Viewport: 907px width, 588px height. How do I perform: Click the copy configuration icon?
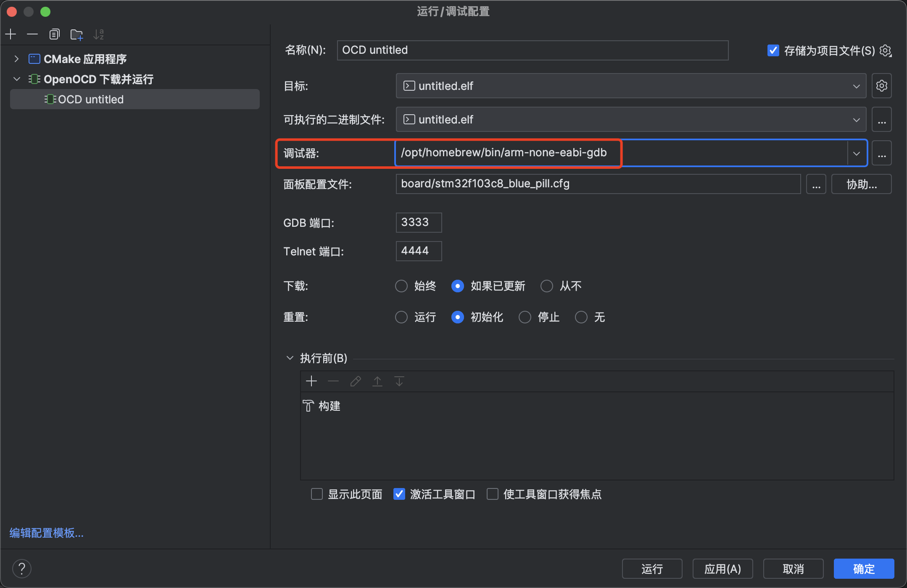click(54, 34)
